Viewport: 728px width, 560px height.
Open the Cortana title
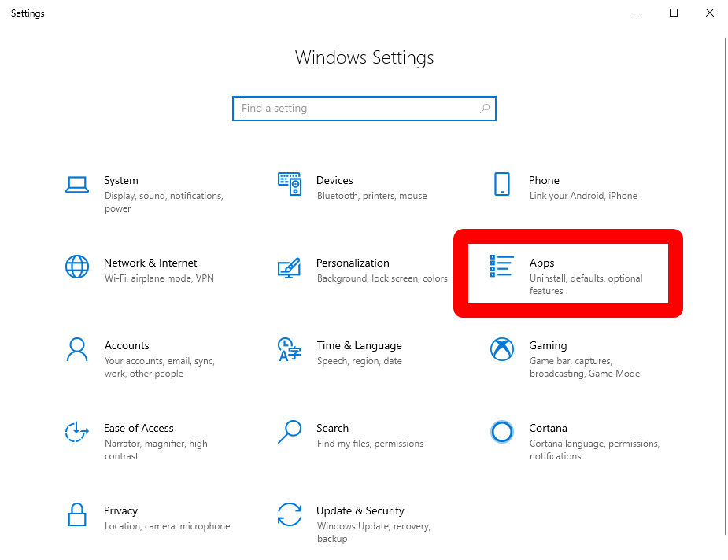click(x=548, y=428)
